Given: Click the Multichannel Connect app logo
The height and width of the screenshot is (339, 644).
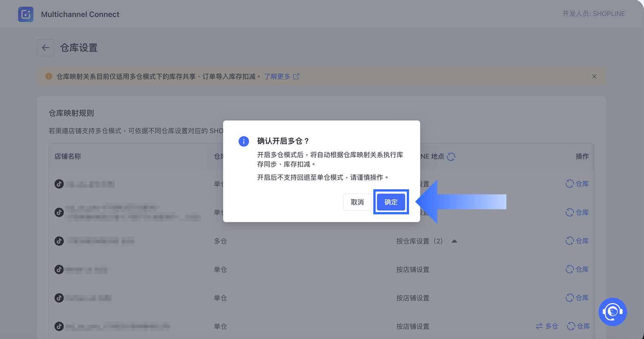Looking at the screenshot, I should pos(26,14).
